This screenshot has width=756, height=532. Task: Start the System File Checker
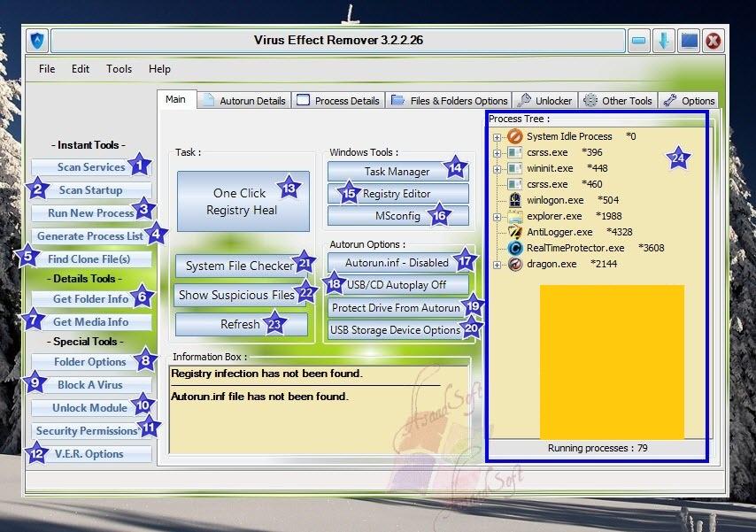coord(241,266)
